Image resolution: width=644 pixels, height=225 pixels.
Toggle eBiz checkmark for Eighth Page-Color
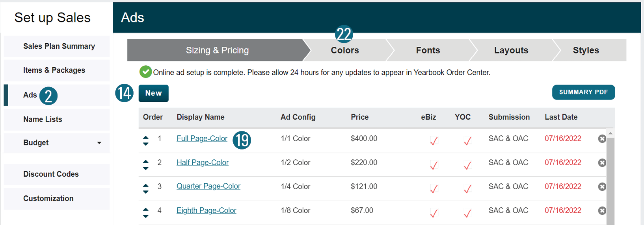[434, 212]
